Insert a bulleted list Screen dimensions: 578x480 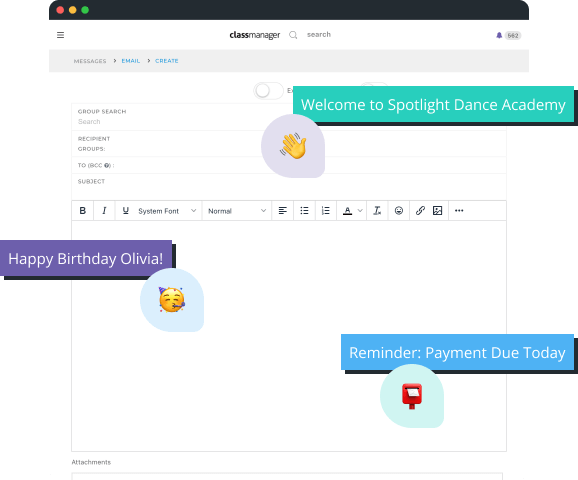[x=304, y=211]
